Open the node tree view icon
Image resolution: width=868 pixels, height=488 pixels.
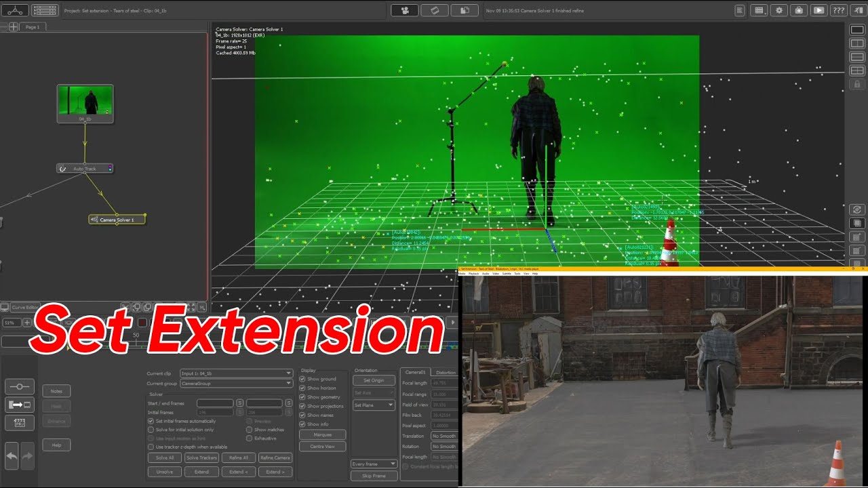[x=15, y=10]
